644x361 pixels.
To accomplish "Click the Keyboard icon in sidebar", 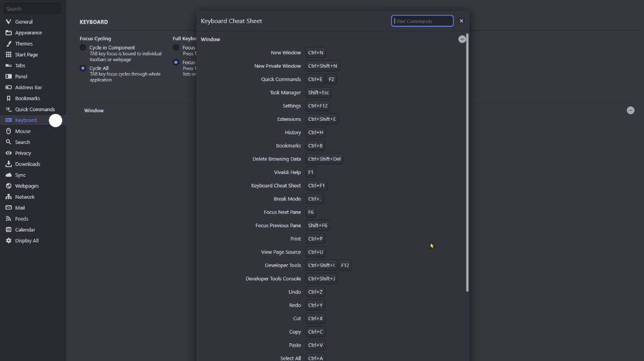I will [9, 120].
